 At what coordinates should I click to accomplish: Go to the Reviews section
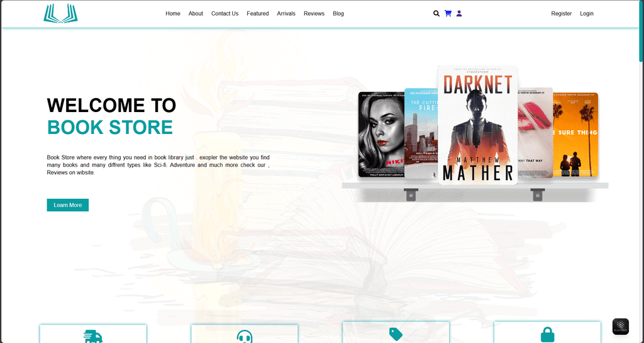pyautogui.click(x=314, y=13)
